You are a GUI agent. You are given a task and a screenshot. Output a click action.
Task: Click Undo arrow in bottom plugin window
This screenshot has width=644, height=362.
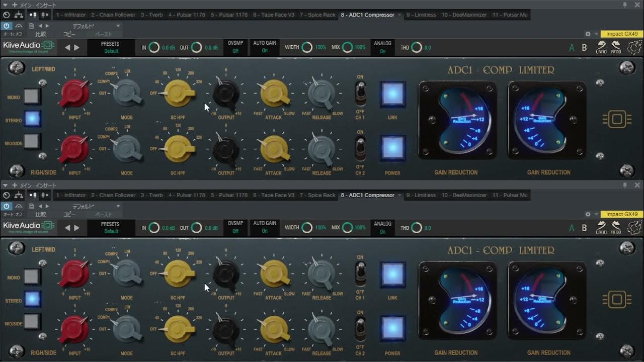pos(601,228)
